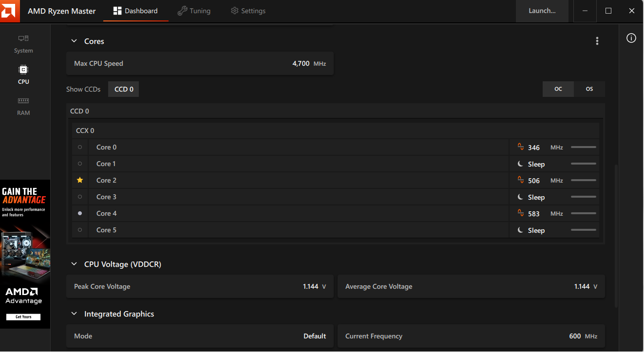Click the sleep moon icon for Core 1
Viewport: 644px width, 352px height.
[x=520, y=164]
